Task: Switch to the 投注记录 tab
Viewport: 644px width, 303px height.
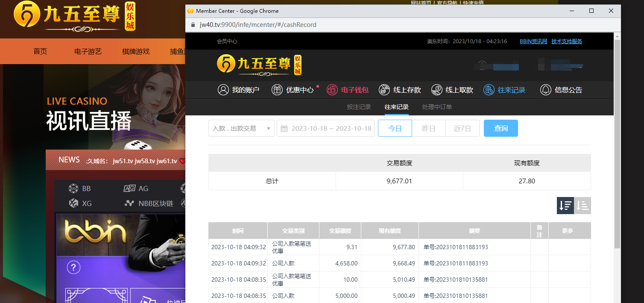Action: click(359, 107)
